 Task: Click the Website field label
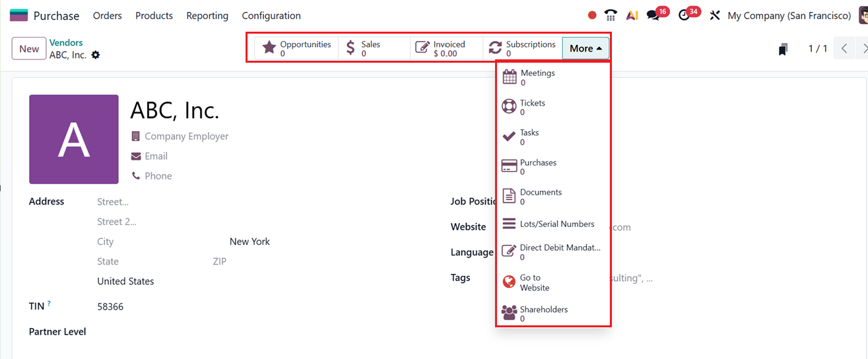click(468, 227)
